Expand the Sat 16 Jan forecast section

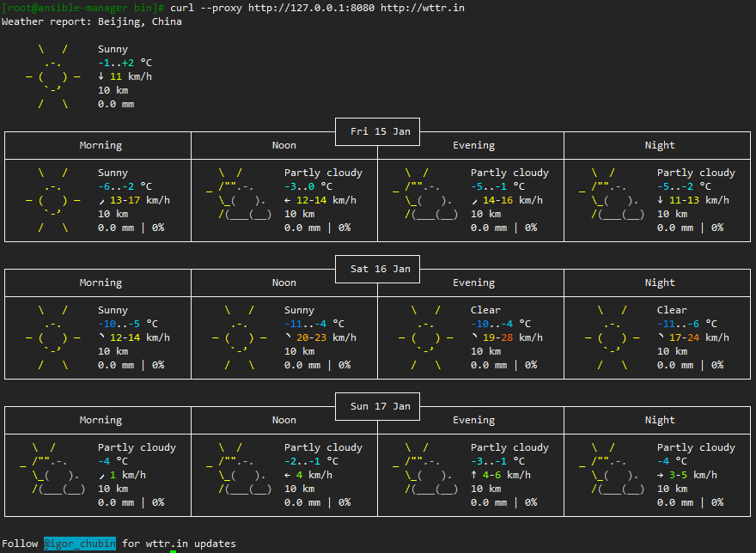pyautogui.click(x=377, y=269)
